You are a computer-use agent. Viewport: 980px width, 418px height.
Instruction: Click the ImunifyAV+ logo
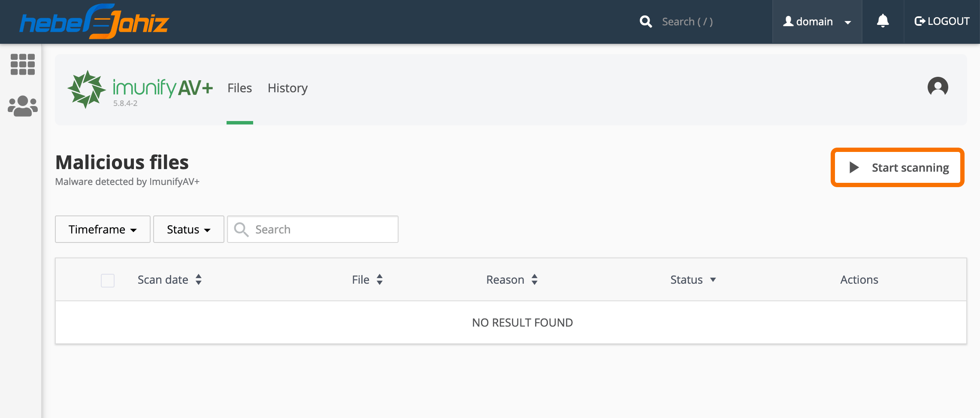(140, 89)
